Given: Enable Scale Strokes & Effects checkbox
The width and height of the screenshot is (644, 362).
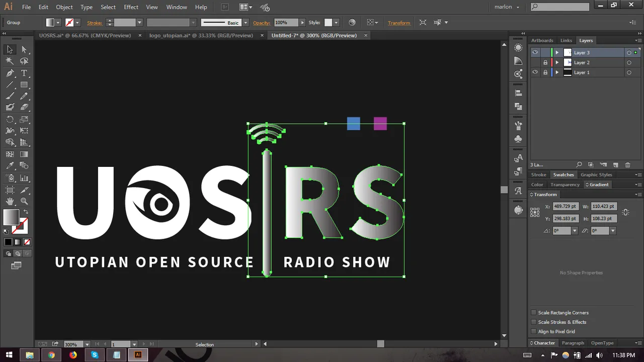Looking at the screenshot, I should 534,322.
